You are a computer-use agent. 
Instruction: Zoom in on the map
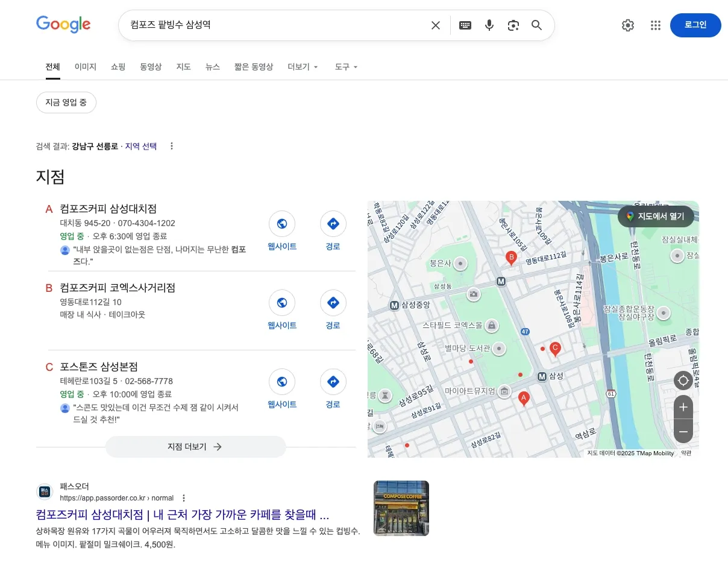[x=683, y=408]
